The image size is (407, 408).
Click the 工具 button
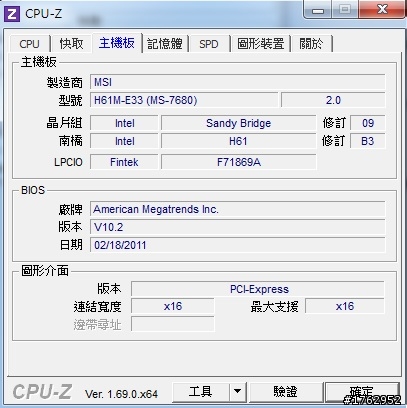pos(200,391)
